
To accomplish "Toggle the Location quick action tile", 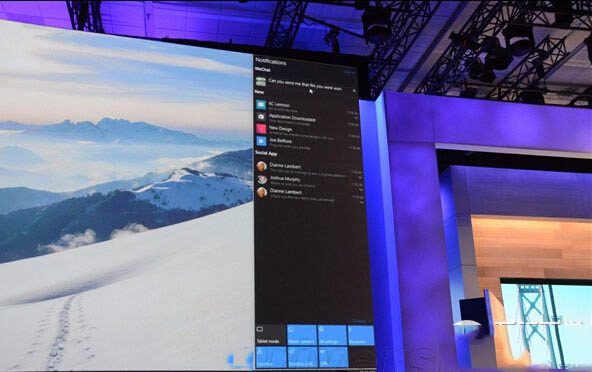I will pyautogui.click(x=271, y=357).
